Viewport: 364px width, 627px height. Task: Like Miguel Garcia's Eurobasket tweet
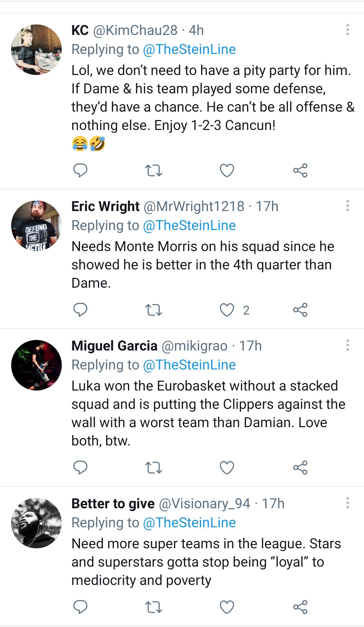click(227, 468)
